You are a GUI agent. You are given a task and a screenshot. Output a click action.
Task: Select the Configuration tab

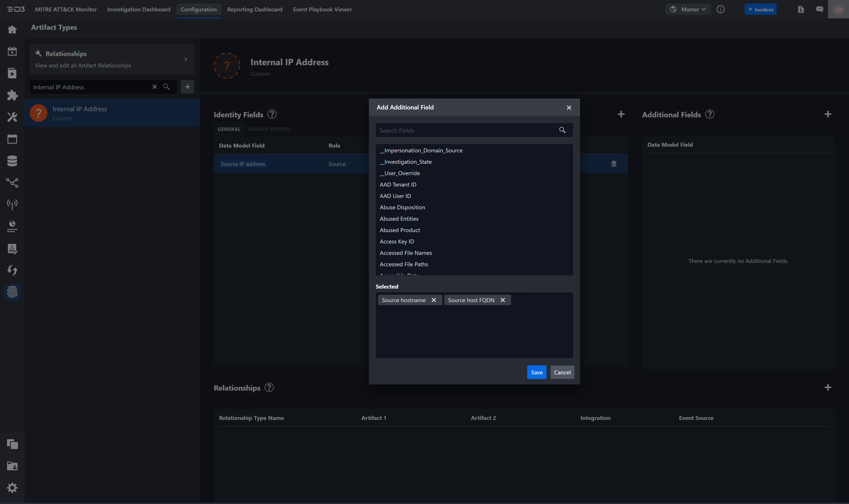pyautogui.click(x=198, y=9)
